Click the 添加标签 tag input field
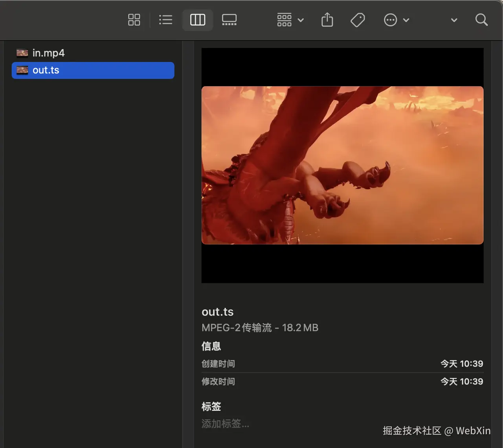The width and height of the screenshot is (503, 448). tap(225, 424)
